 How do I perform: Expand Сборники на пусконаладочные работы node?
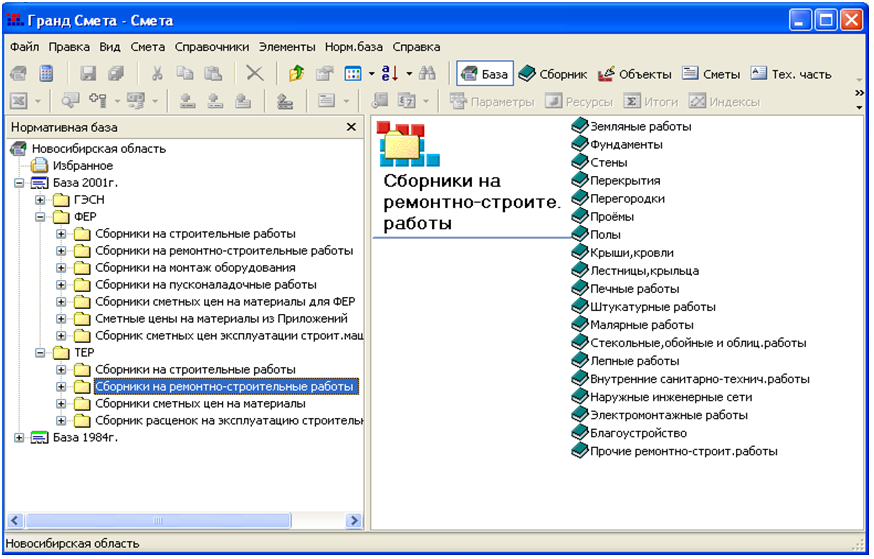(x=61, y=285)
